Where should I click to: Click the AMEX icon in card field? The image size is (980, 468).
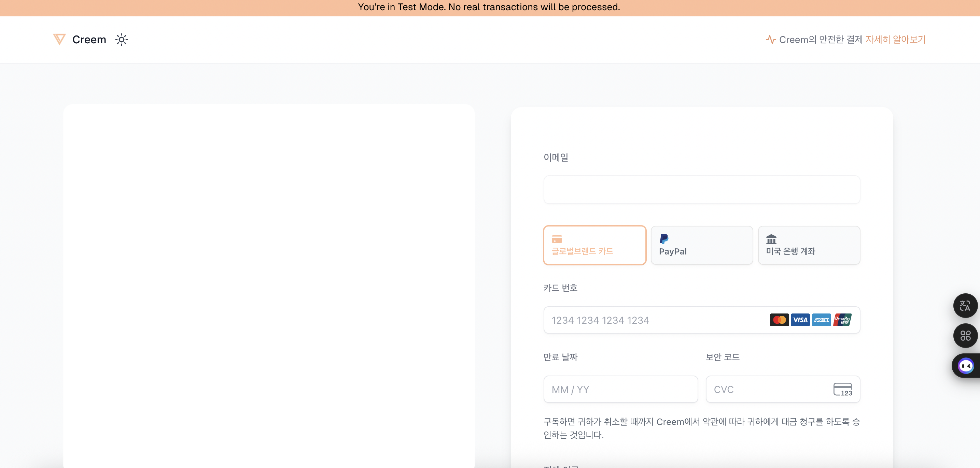pyautogui.click(x=821, y=320)
